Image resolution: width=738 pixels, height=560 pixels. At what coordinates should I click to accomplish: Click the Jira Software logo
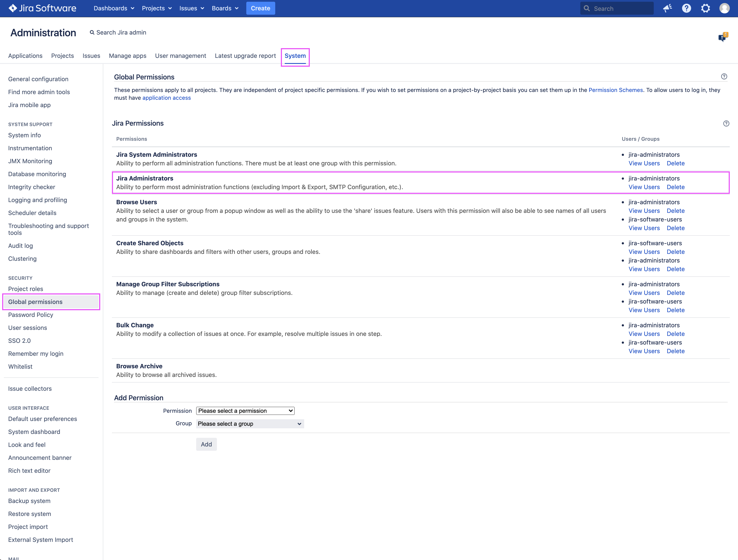tap(42, 8)
